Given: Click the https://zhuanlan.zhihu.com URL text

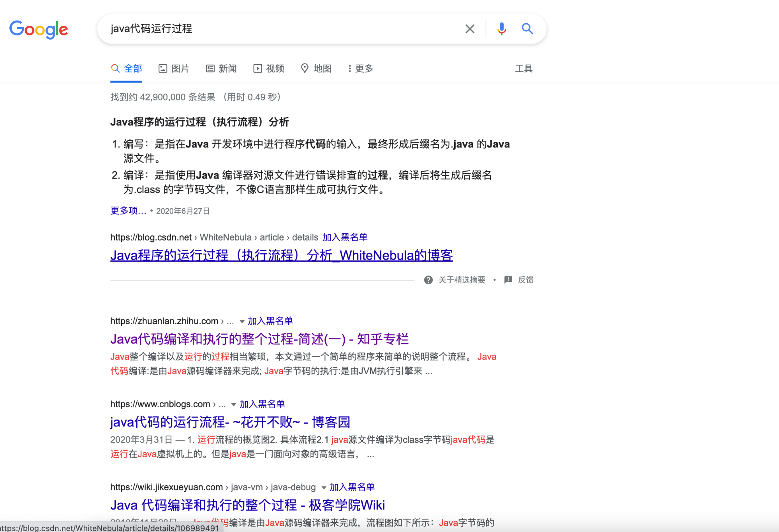Looking at the screenshot, I should click(164, 321).
